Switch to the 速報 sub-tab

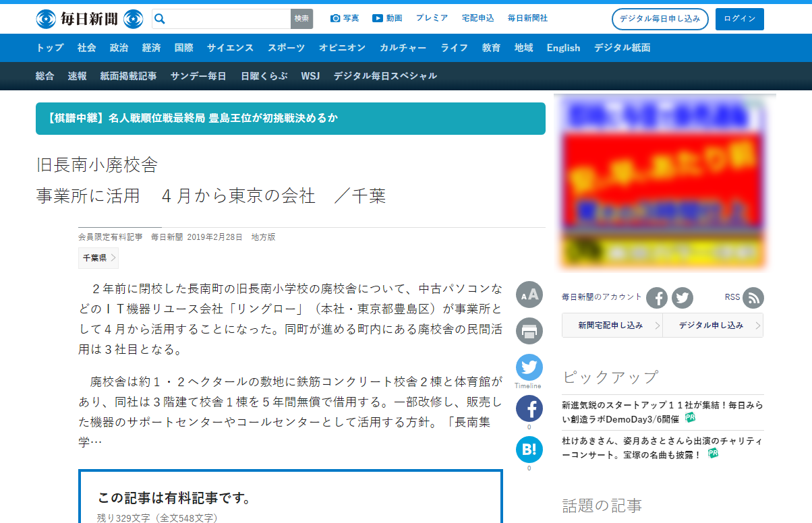(x=77, y=76)
